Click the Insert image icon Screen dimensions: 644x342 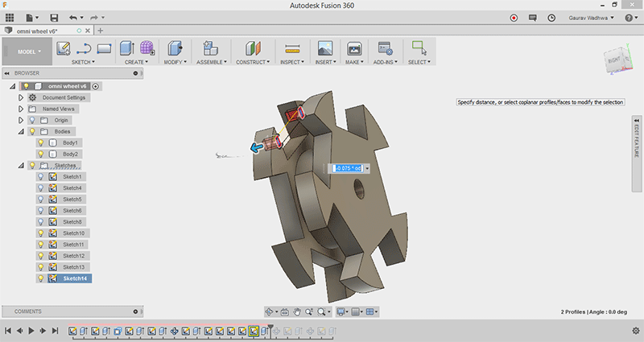tap(325, 48)
